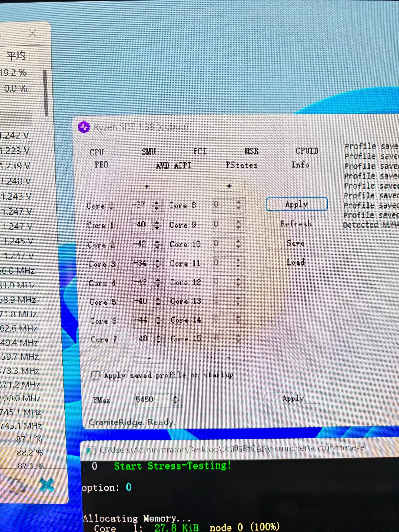Viewport: 399px width, 532px height.
Task: Click the Core 15 stepper arrows
Action: pyautogui.click(x=238, y=338)
